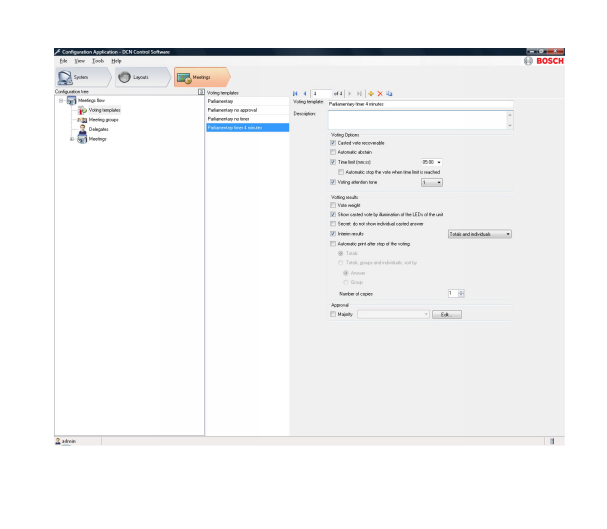Viewport: 607px width, 529px height.
Task: Select Delegates in configuration tree
Action: coord(98,129)
